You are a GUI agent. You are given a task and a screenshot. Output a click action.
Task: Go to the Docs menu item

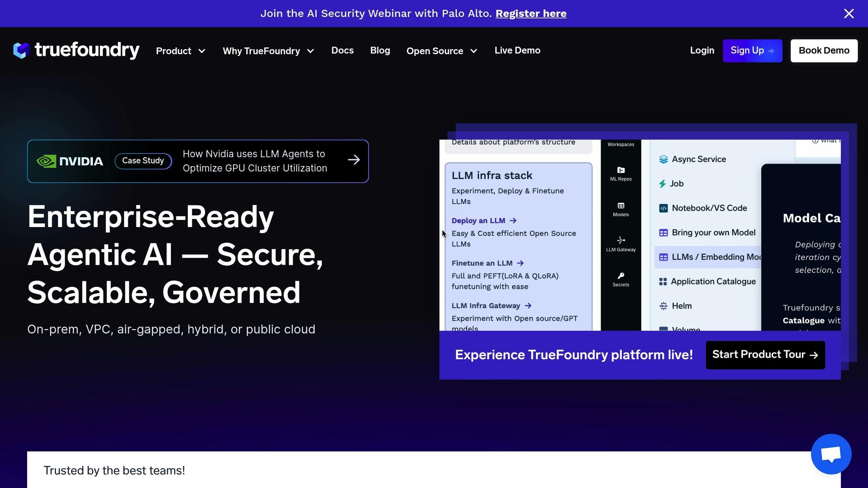(x=342, y=50)
